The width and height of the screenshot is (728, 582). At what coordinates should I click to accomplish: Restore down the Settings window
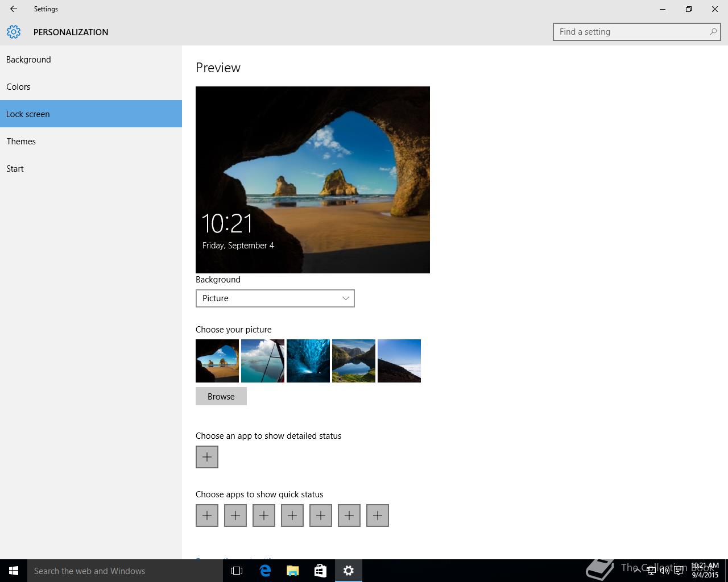(689, 9)
